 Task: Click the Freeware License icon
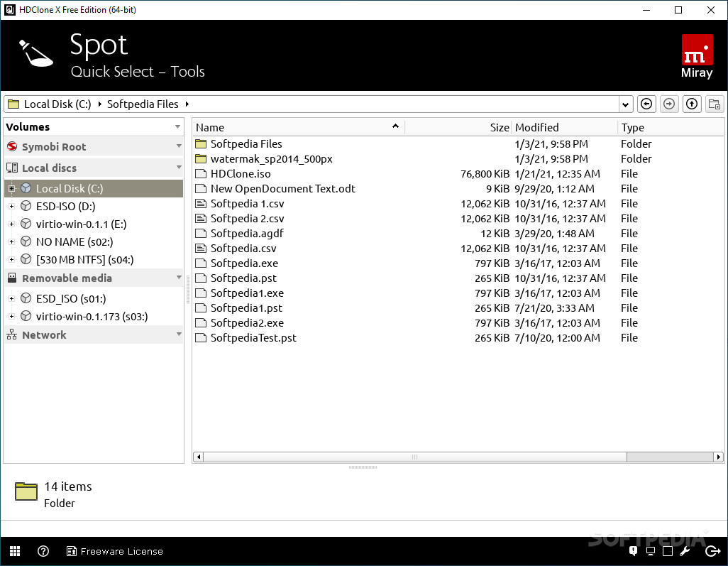tap(72, 551)
